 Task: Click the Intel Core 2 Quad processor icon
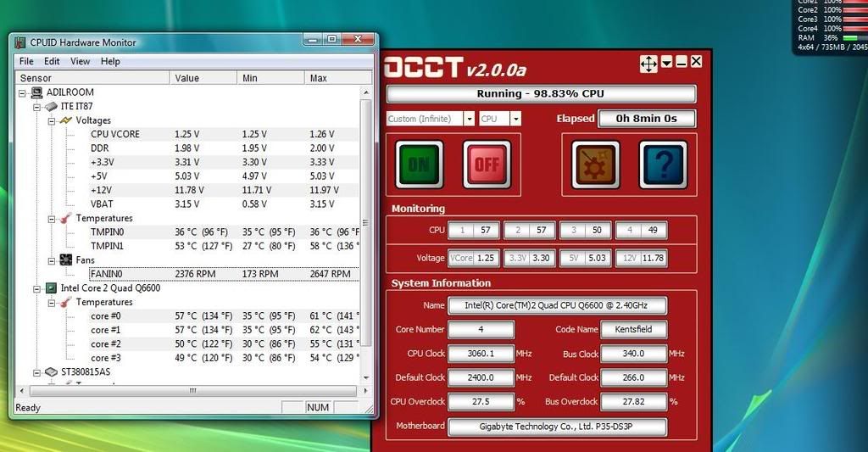pos(51,288)
